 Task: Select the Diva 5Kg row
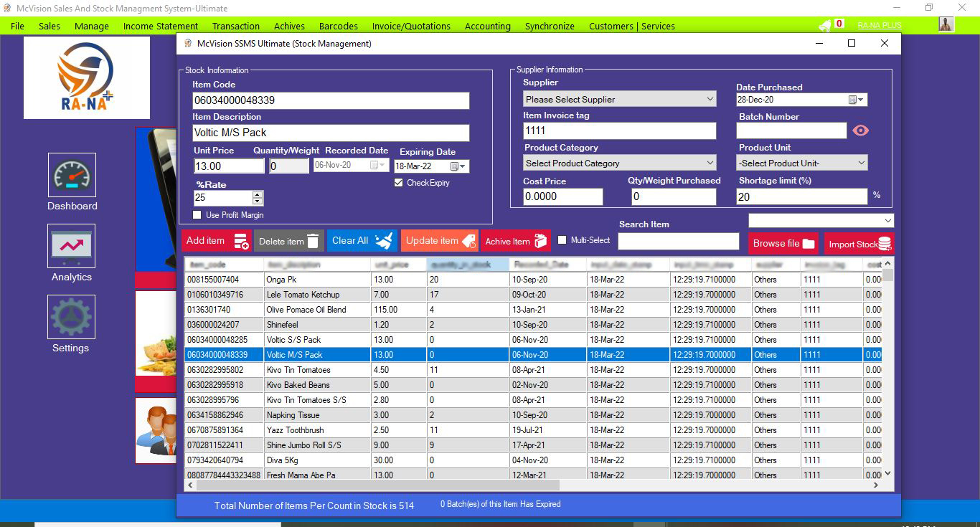pos(533,460)
